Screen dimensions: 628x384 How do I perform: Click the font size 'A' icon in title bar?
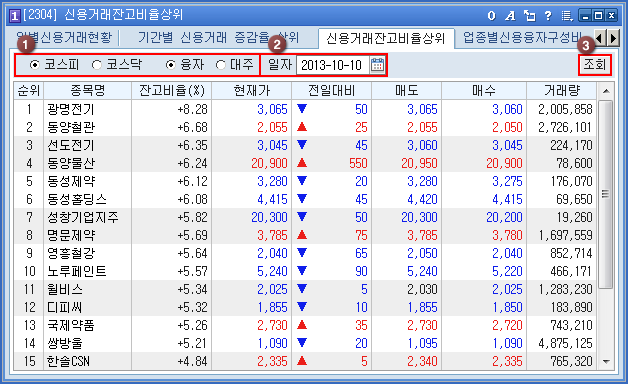click(510, 16)
